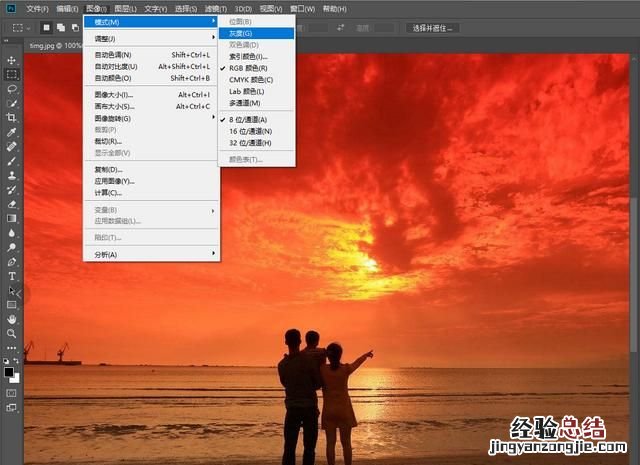Viewport: 640px width, 465px height.
Task: Select the Move tool
Action: click(x=12, y=60)
